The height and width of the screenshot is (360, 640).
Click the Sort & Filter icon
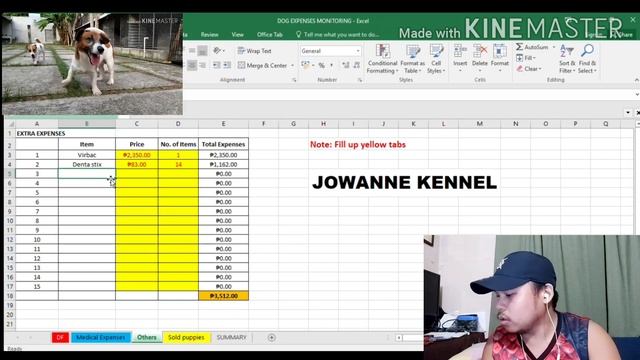567,51
